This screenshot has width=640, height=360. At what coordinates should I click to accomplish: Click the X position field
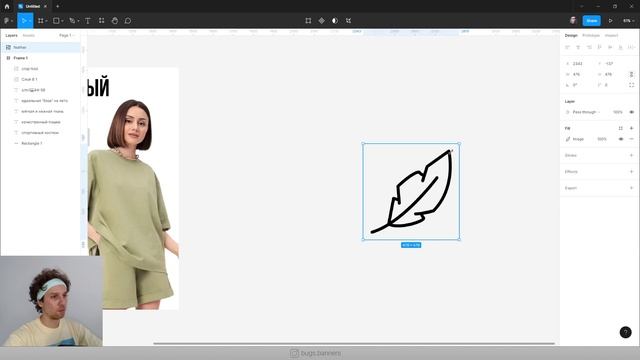[578, 64]
